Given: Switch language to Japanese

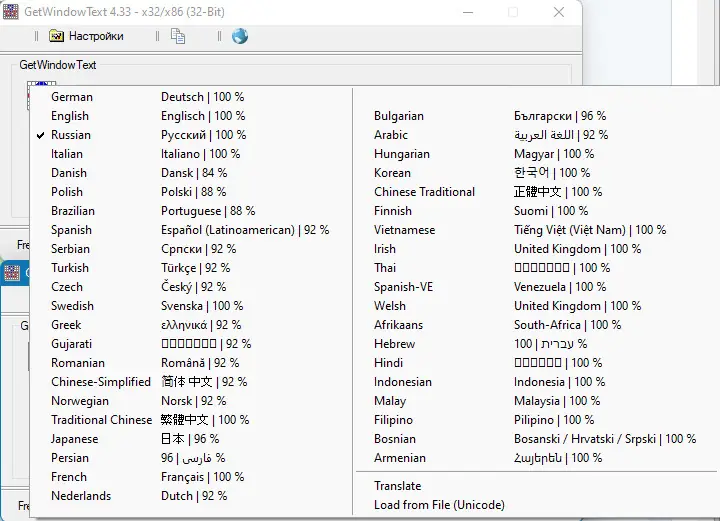Looking at the screenshot, I should [192, 439].
